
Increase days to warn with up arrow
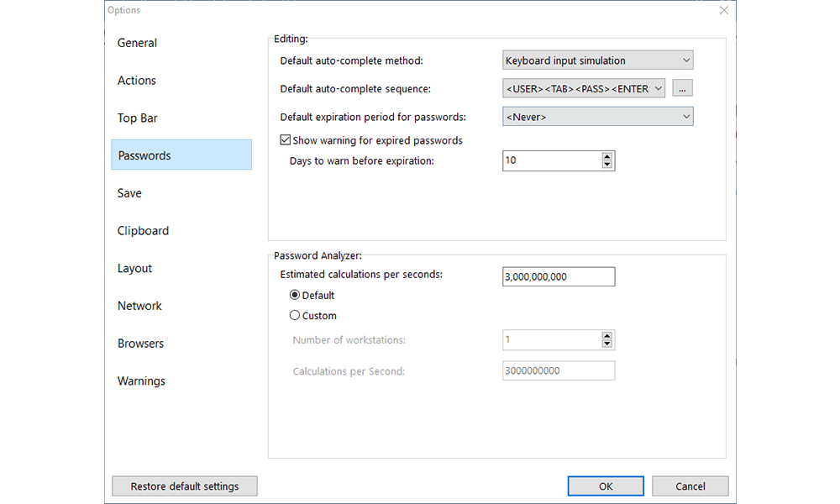coord(607,156)
